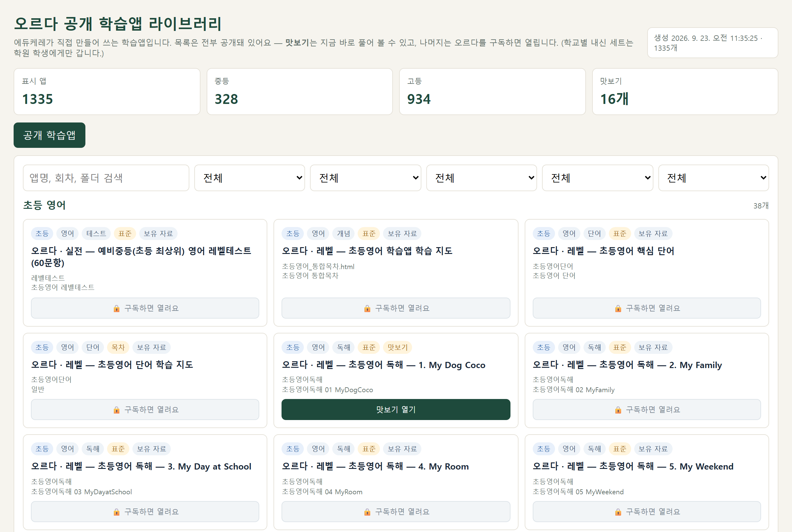
Task: Click the 보유 자료 tag on My Family card
Action: click(x=653, y=347)
